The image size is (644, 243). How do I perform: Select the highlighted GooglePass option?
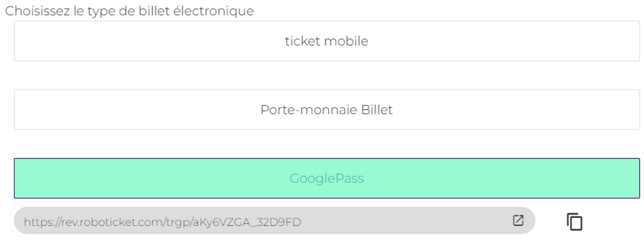coord(327,178)
